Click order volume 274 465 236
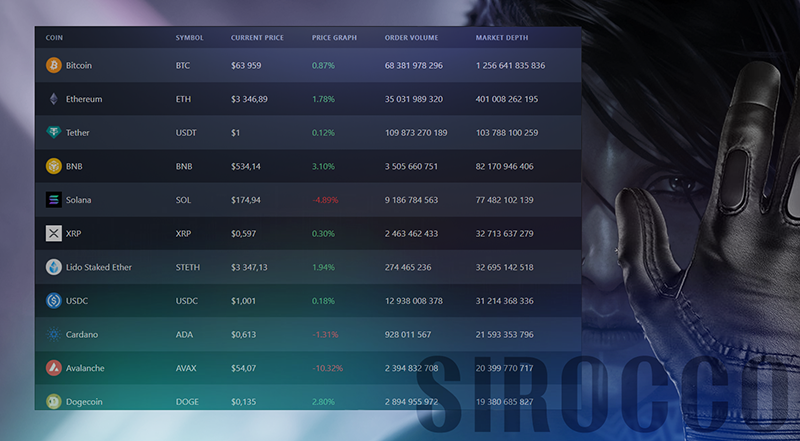 [408, 267]
